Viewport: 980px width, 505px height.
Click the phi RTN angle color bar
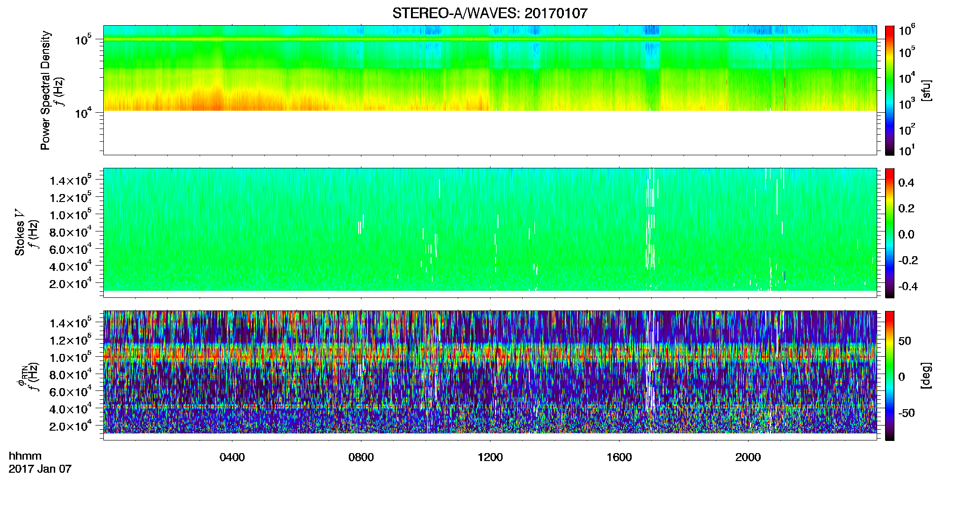(890, 375)
